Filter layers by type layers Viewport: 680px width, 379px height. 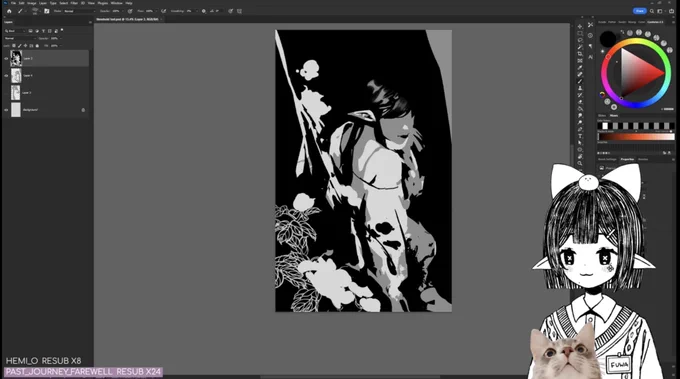[43, 31]
